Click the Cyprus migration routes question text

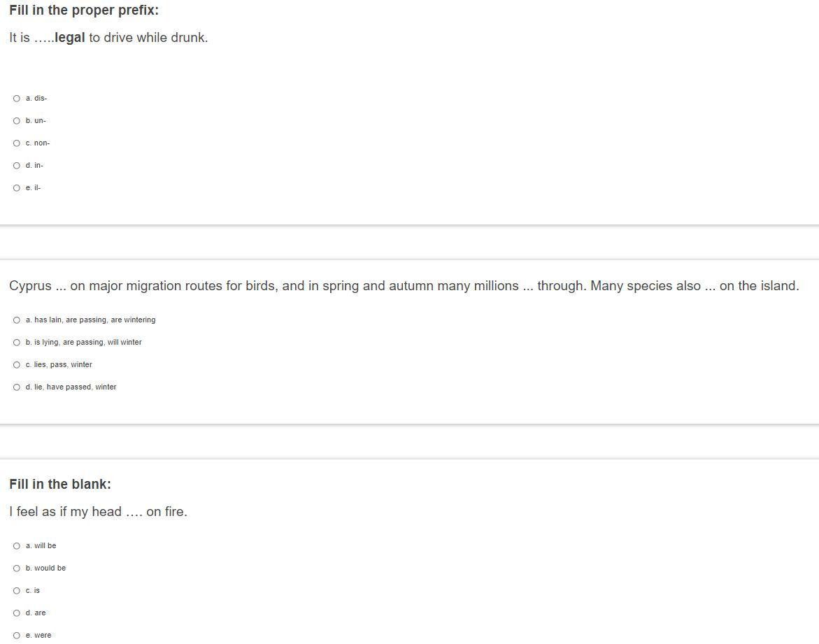(404, 286)
